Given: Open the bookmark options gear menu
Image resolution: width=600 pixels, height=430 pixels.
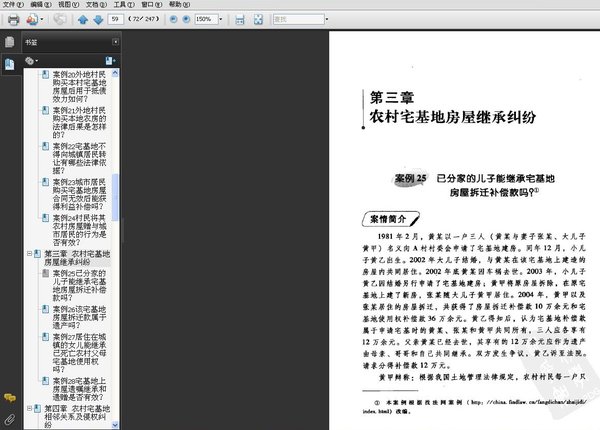Looking at the screenshot, I should point(31,61).
